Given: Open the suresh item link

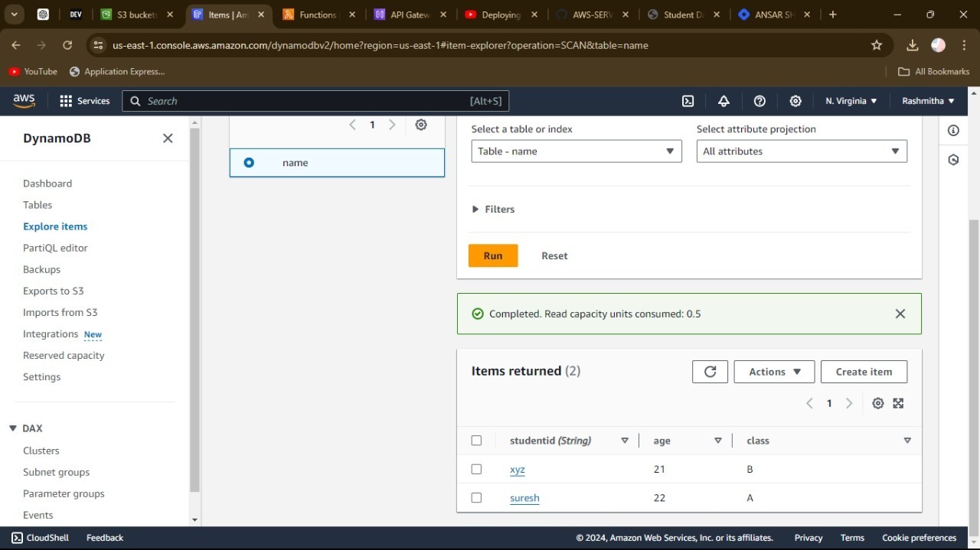Looking at the screenshot, I should coord(524,498).
